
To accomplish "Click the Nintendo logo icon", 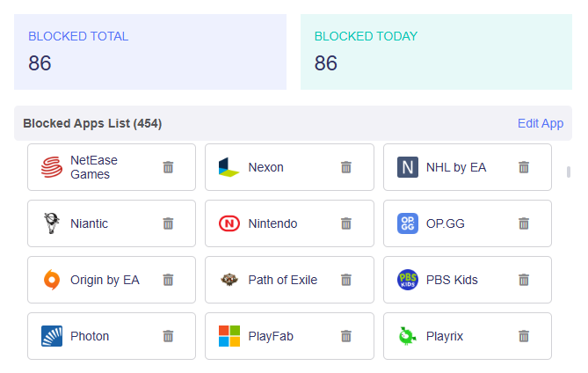I will coord(229,223).
